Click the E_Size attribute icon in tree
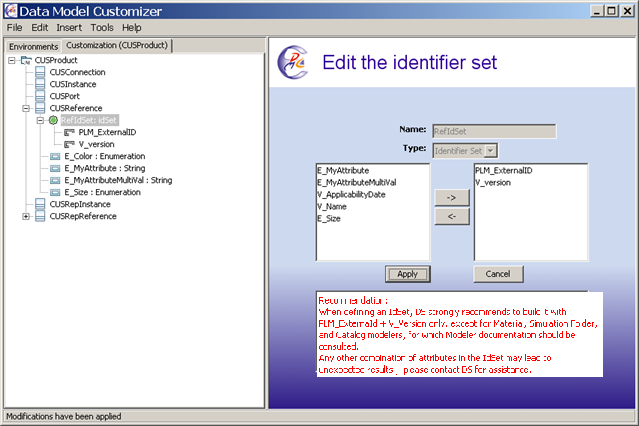The height and width of the screenshot is (426, 639). point(55,192)
